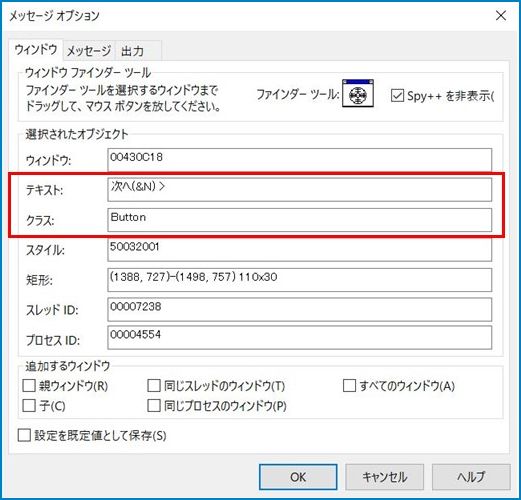Toggle 設定を既定値として保存(S) checkbox
The image size is (521, 500).
click(24, 435)
